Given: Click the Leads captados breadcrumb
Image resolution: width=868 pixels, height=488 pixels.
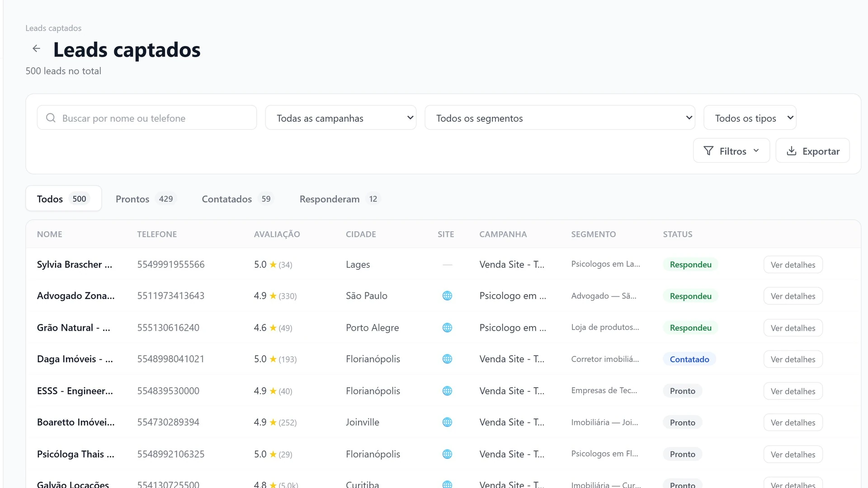Looking at the screenshot, I should coord(53,28).
